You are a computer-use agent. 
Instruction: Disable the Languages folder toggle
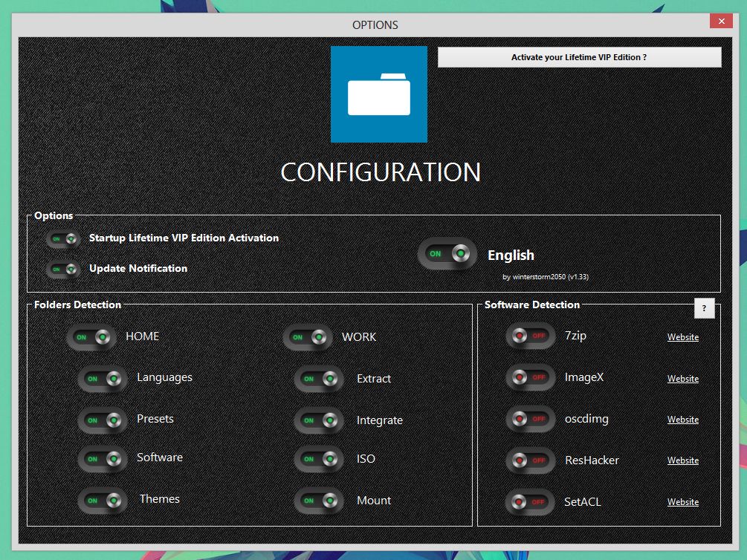[103, 379]
